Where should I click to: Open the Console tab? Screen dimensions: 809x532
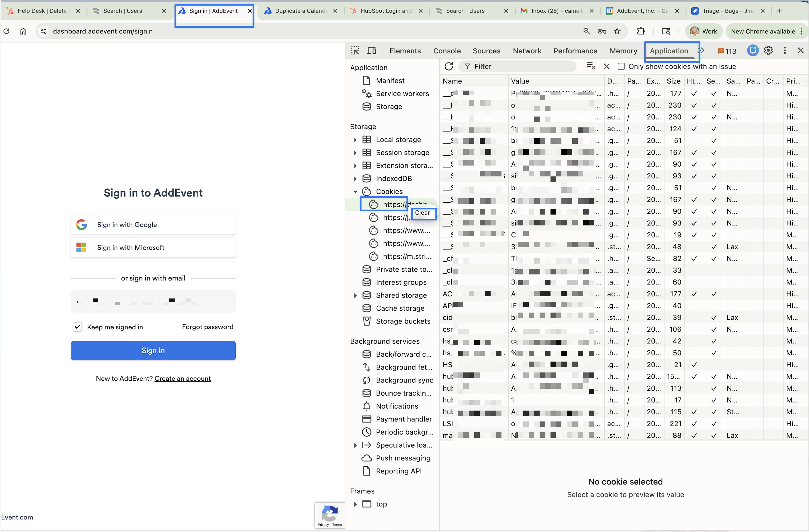(447, 51)
